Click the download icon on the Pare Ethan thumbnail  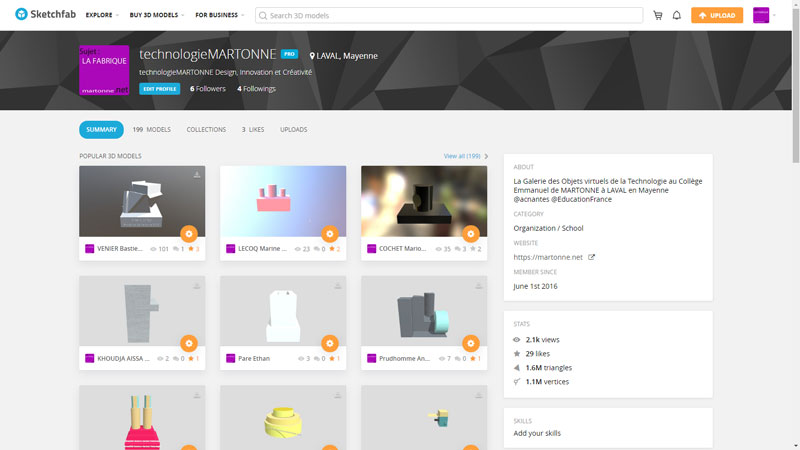(338, 286)
